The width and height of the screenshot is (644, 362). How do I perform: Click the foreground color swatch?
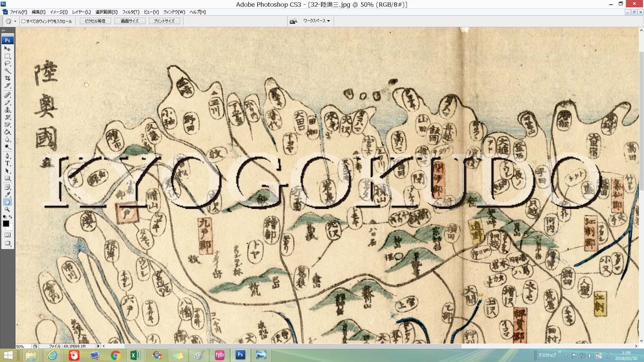click(6, 224)
